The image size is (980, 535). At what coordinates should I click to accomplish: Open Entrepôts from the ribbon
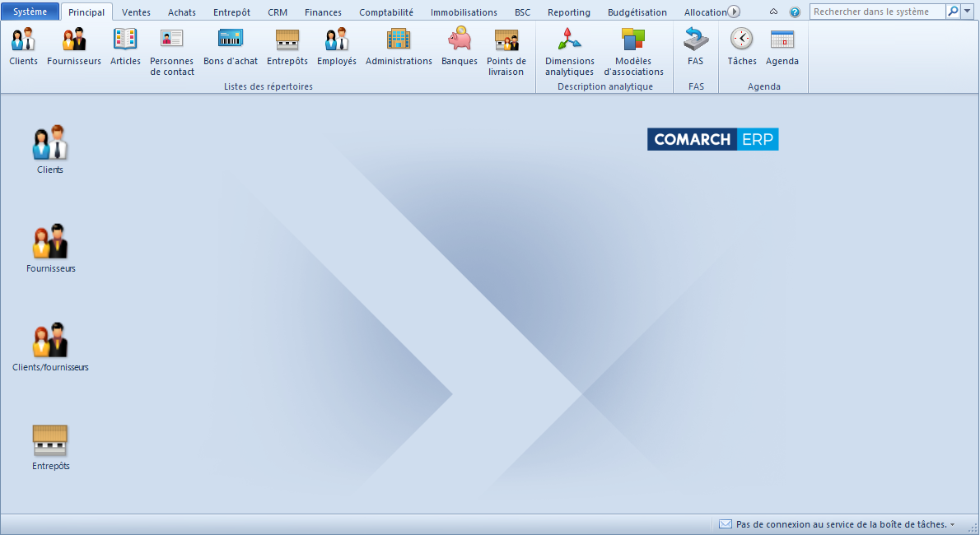(287, 48)
